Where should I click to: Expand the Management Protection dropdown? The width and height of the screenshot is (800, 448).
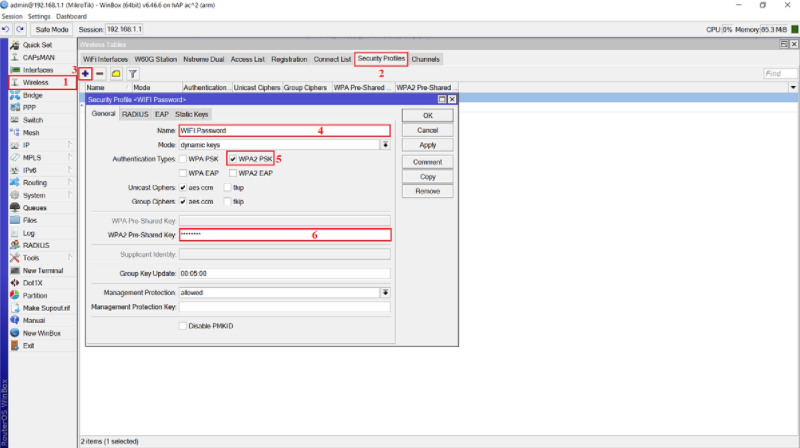click(385, 292)
